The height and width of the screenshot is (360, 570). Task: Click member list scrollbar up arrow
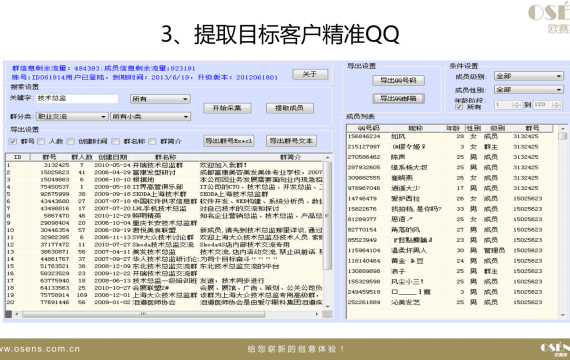pyautogui.click(x=562, y=129)
